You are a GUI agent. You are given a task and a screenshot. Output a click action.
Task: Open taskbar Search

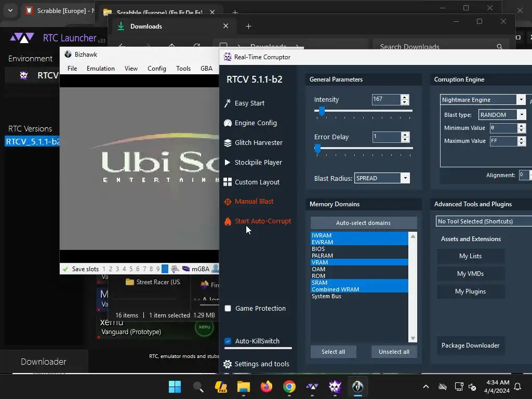198,387
